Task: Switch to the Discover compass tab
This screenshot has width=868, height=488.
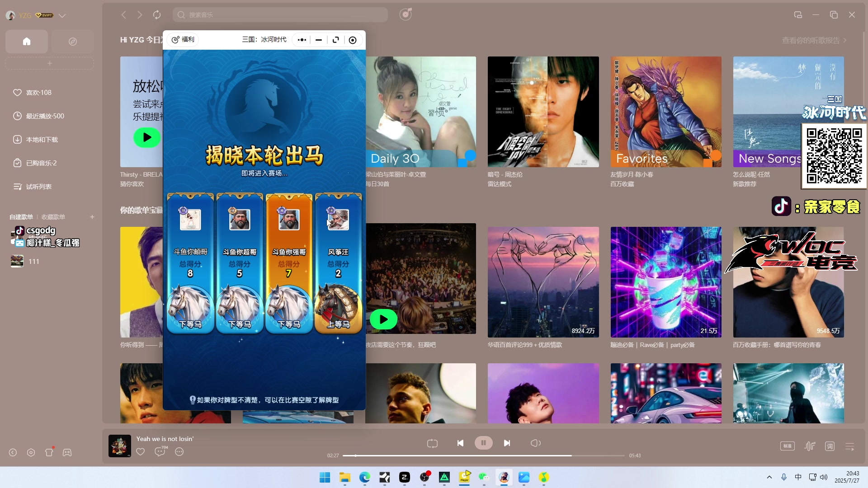Action: (x=73, y=42)
